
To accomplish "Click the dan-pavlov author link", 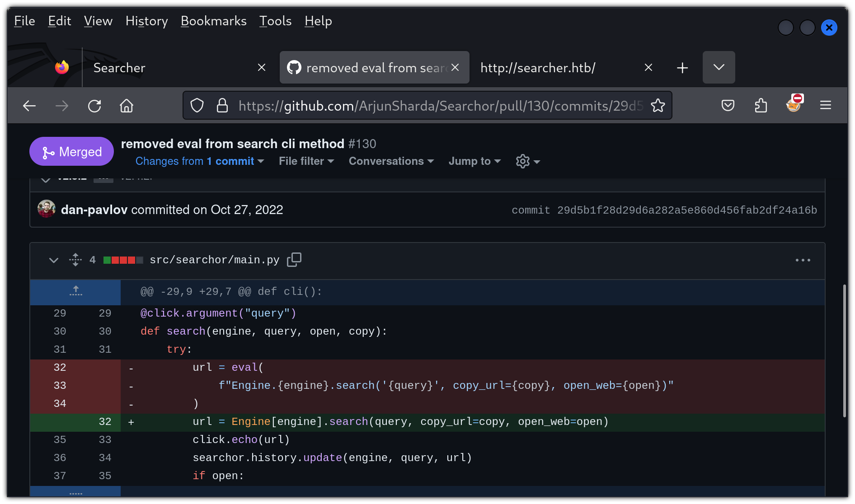I will (94, 210).
